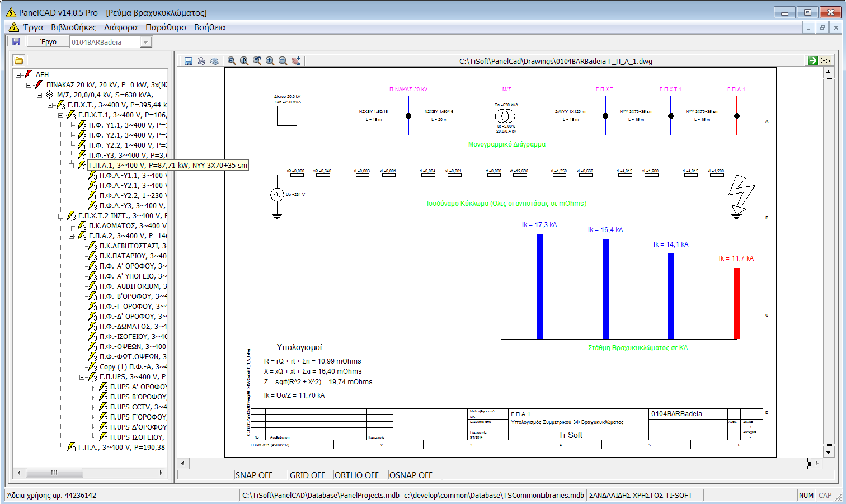Image resolution: width=846 pixels, height=504 pixels.
Task: Activate the pan hand tool
Action: click(x=297, y=62)
